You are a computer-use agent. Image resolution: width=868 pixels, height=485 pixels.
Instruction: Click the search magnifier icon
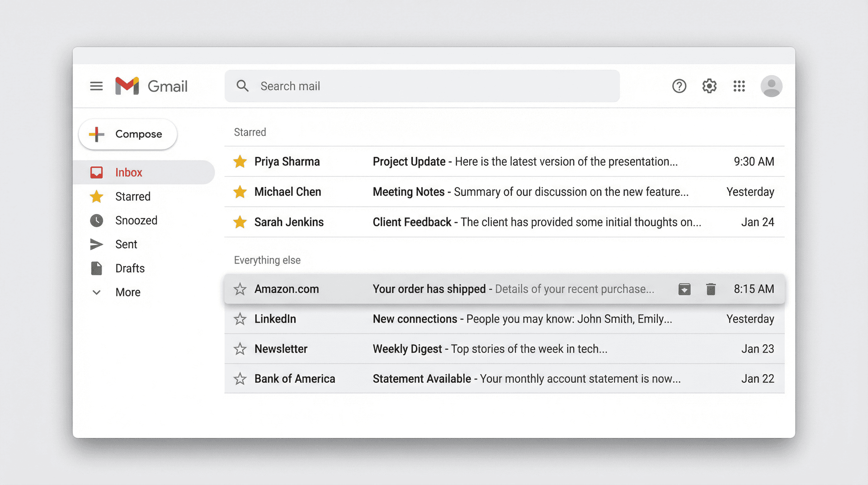(243, 86)
